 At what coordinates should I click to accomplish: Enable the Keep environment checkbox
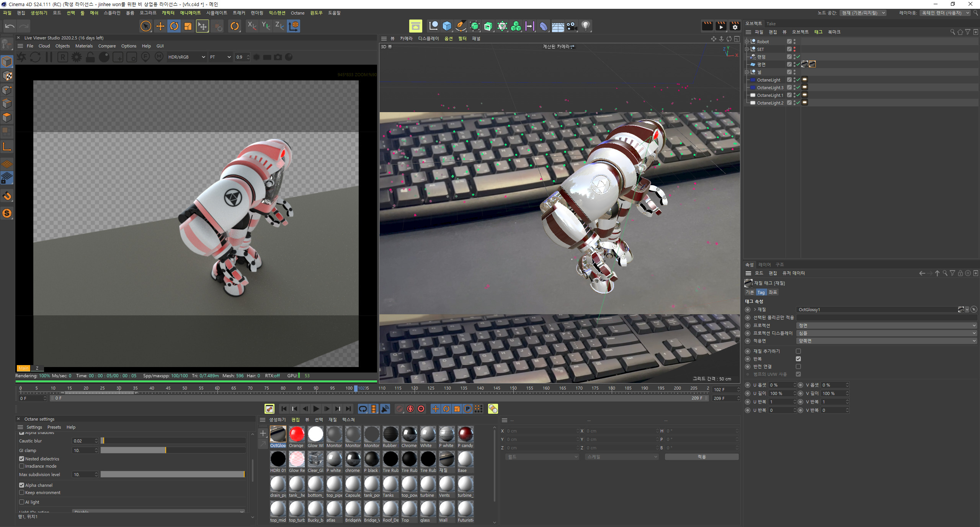(22, 493)
